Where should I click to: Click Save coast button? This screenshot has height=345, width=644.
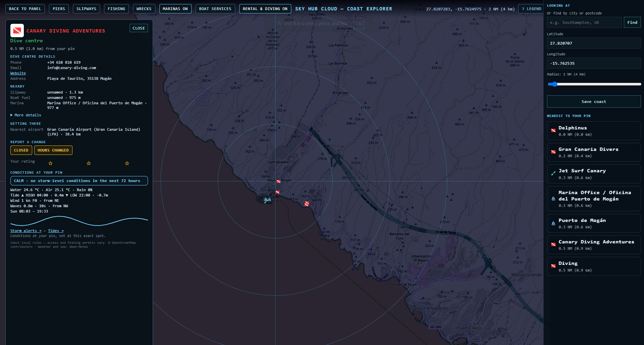pos(594,102)
